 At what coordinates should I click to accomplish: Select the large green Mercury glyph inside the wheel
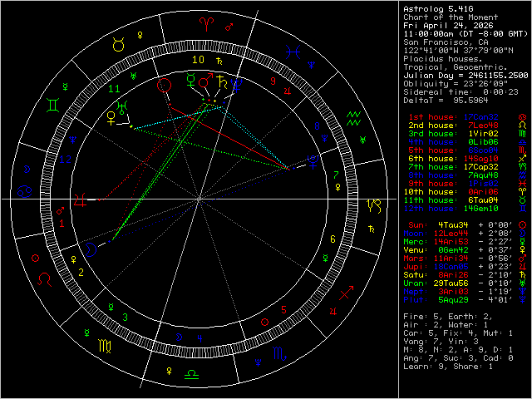(191, 81)
